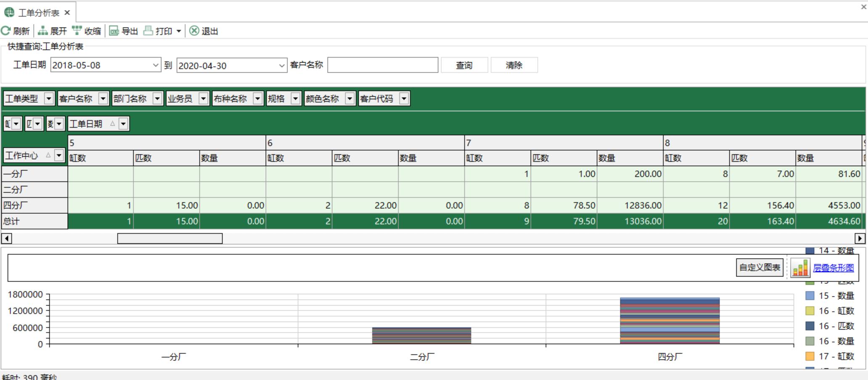Click the 15 - 数量 legend swatch
This screenshot has height=380, width=868.
(810, 296)
